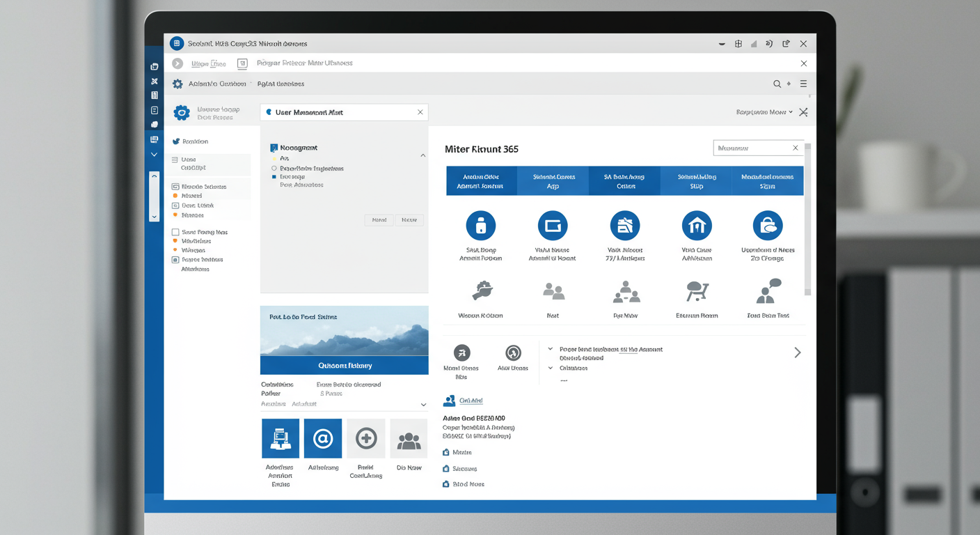980x535 pixels.
Task: Select the crossed-tools icon in the dark sidebar
Action: click(155, 82)
